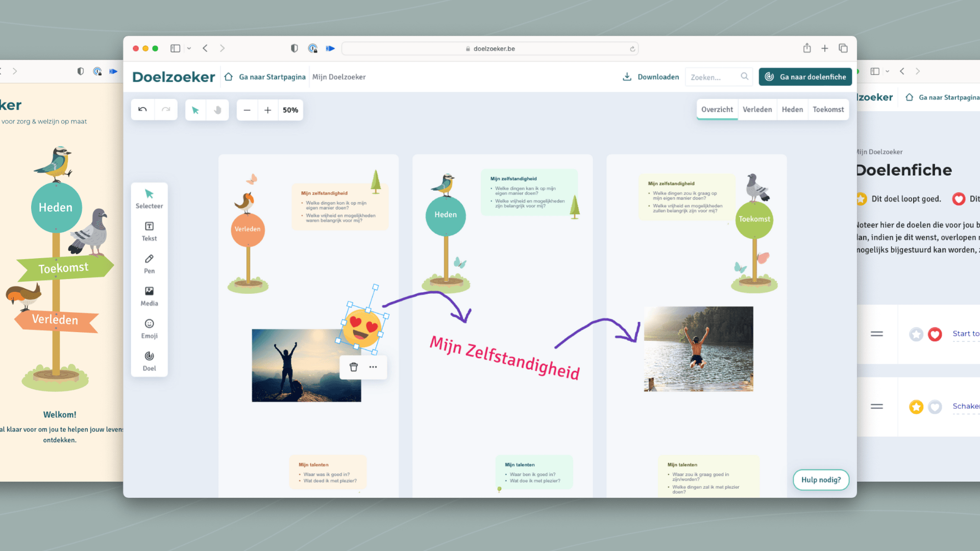Add a Doel from the sidebar

coord(149,361)
